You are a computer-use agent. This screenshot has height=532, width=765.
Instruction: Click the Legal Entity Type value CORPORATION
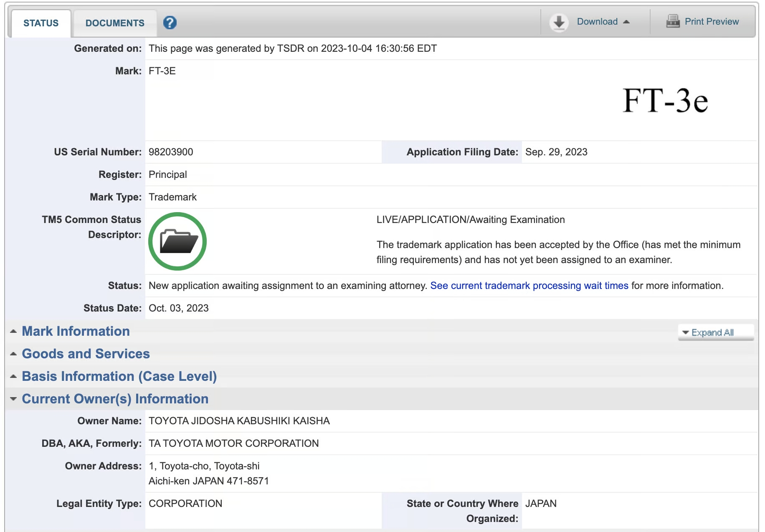[185, 504]
